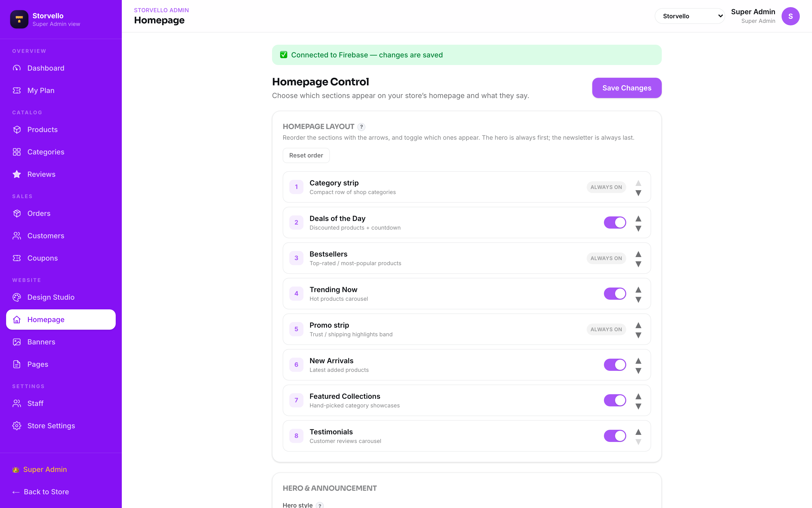The width and height of the screenshot is (812, 508).
Task: Click the Reset order button
Action: 306,155
